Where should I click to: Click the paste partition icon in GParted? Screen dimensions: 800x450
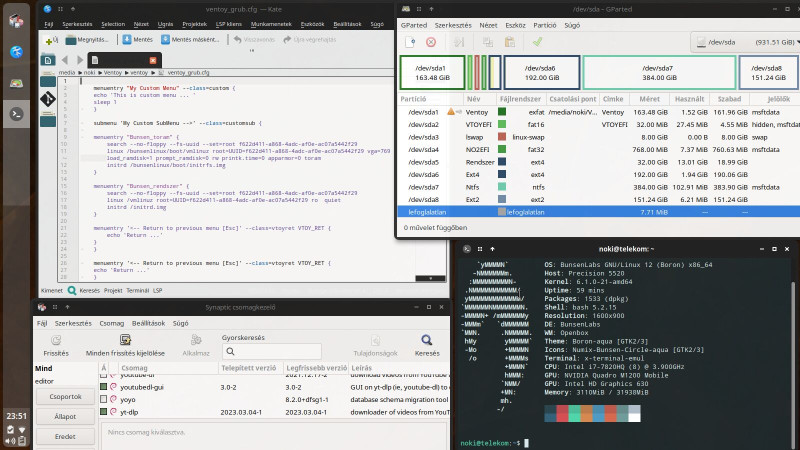point(509,42)
